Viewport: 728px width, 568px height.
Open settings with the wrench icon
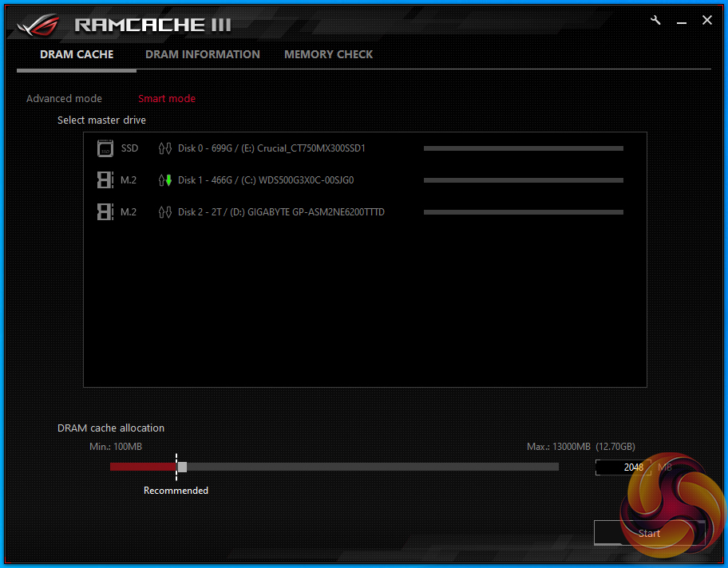655,20
